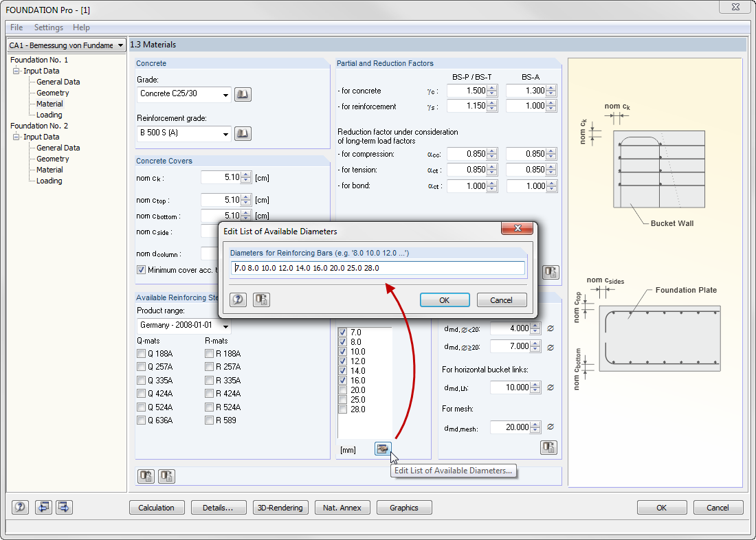
Task: Click the diameters list text field
Action: 377,268
